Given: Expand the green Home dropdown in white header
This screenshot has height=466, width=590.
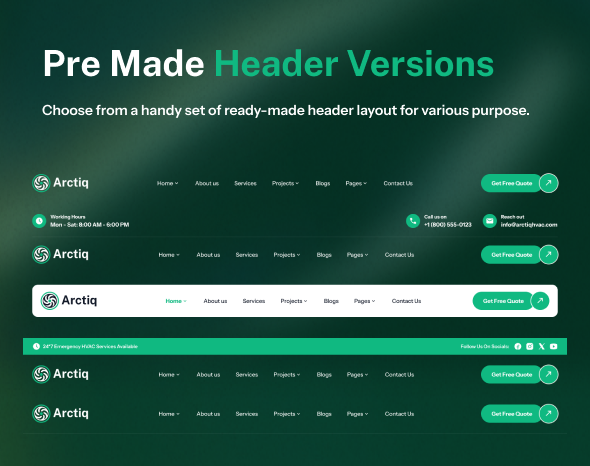Looking at the screenshot, I should (176, 301).
